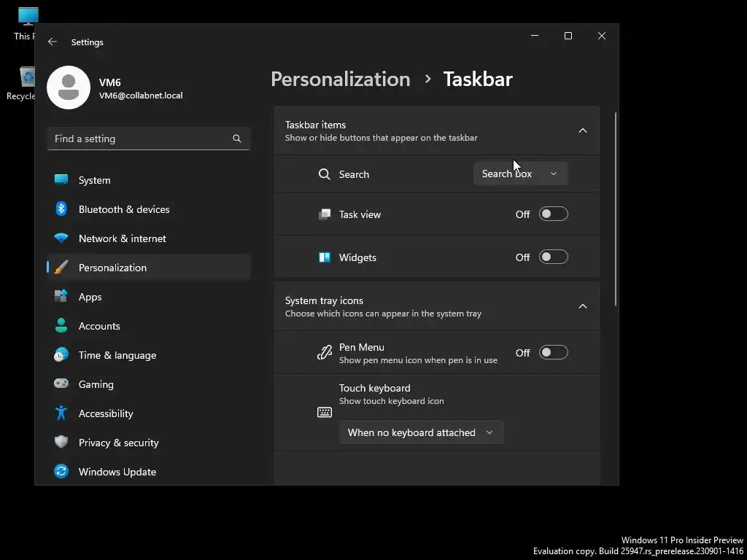Click the Apps icon in sidebar
Screen dimensions: 747x560
pyautogui.click(x=61, y=297)
